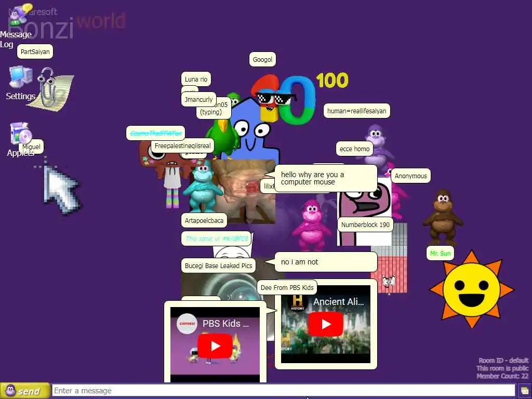Click the yellow chat icon beside the message box
532x399 pixels.
pos(525,391)
